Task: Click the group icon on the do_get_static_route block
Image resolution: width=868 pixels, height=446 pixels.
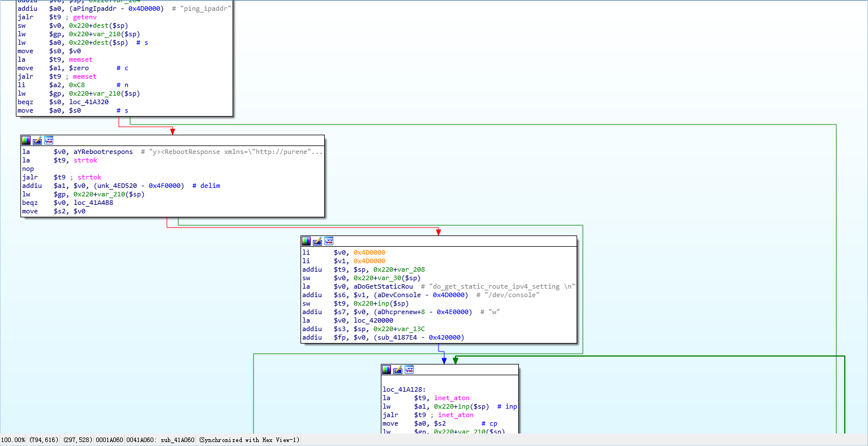Action: coord(329,241)
